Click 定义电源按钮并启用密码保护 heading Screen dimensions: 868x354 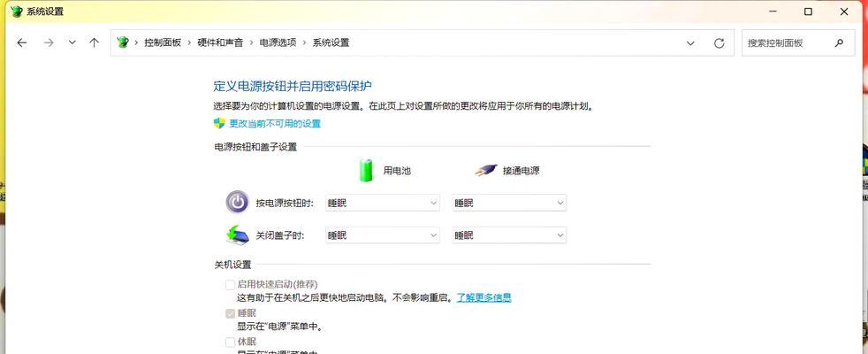(293, 86)
